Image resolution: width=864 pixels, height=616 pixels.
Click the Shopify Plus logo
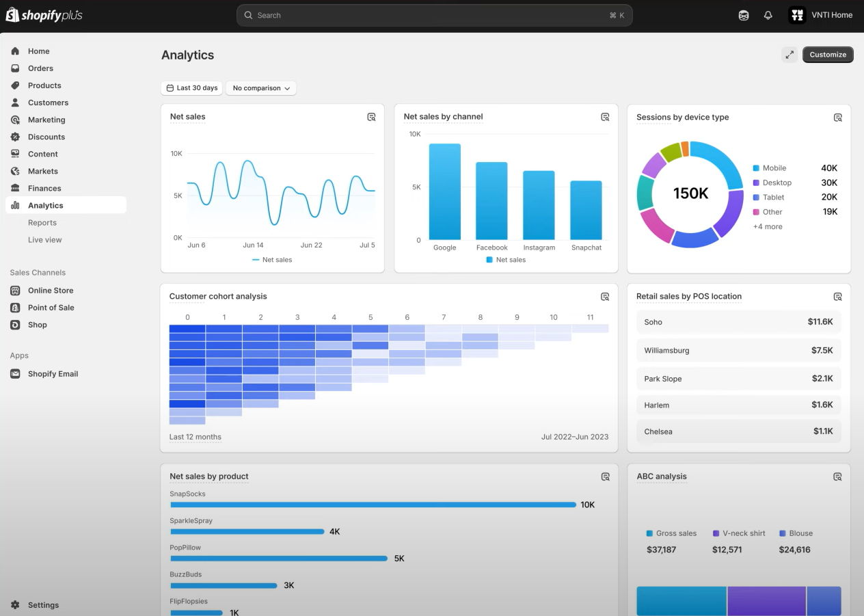coord(44,15)
